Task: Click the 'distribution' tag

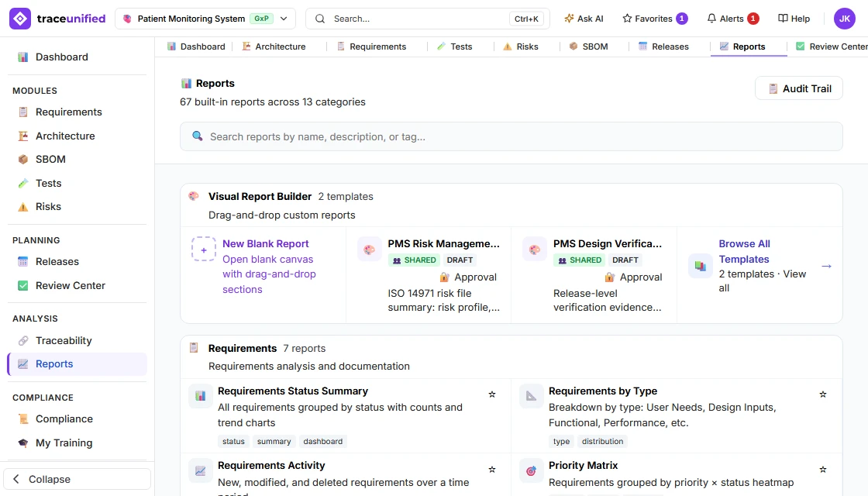Action: coord(602,441)
